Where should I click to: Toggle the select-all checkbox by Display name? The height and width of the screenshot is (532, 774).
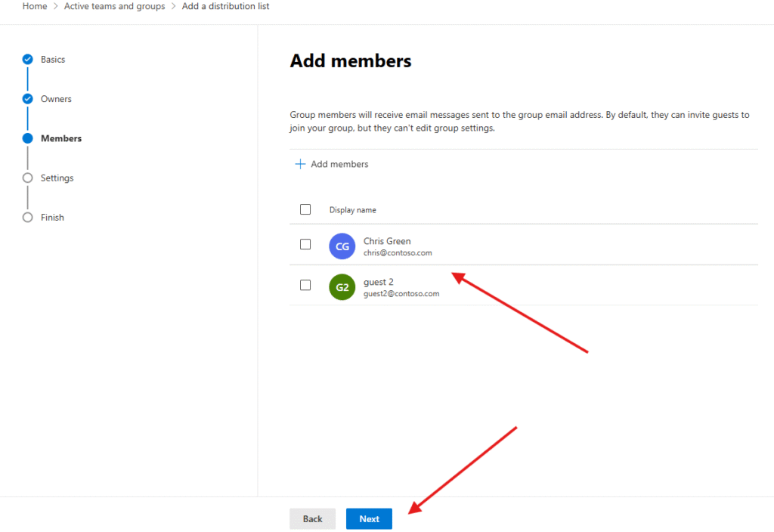pos(305,209)
